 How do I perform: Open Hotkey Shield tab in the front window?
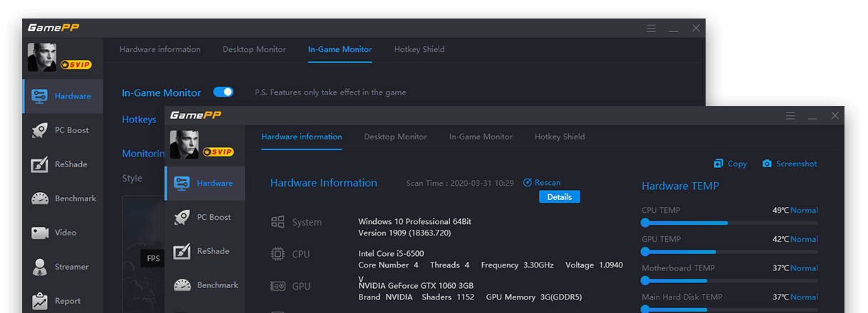(560, 137)
